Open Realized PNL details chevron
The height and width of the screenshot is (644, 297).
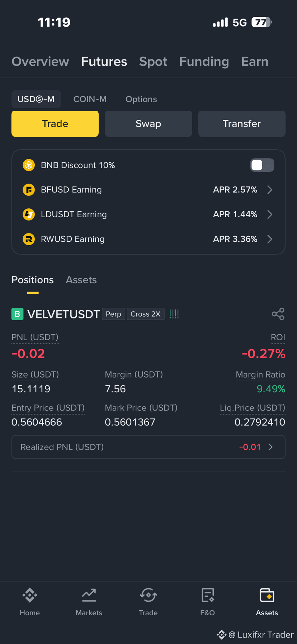point(271,447)
